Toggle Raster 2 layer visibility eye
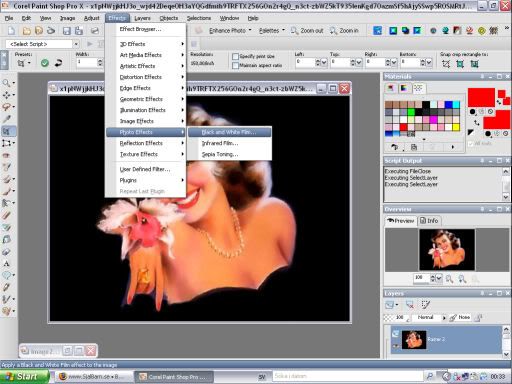 point(396,347)
